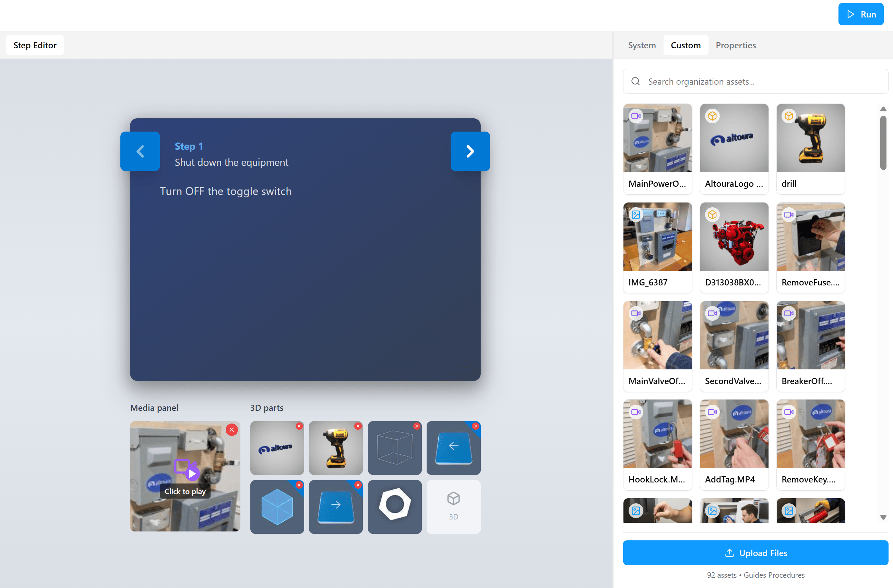This screenshot has width=893, height=588.
Task: Select the left arrow 3D part
Action: pyautogui.click(x=453, y=448)
